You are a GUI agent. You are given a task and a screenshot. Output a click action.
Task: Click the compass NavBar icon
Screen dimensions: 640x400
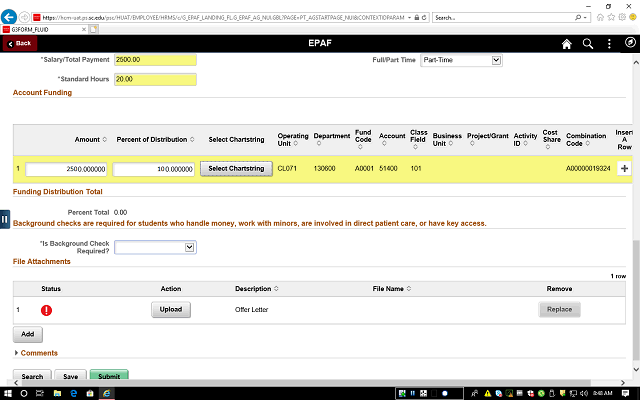tap(629, 44)
